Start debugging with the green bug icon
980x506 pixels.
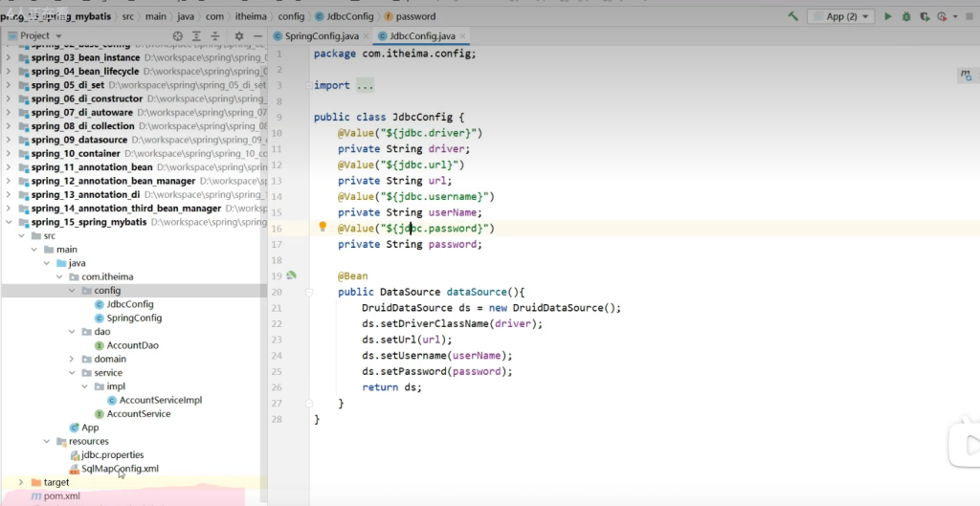click(906, 16)
